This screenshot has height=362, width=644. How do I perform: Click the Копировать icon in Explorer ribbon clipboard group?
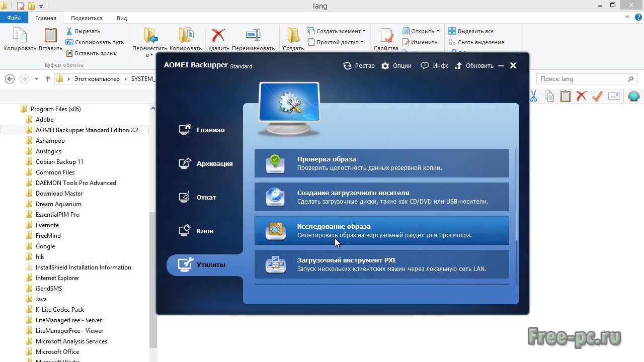point(20,35)
